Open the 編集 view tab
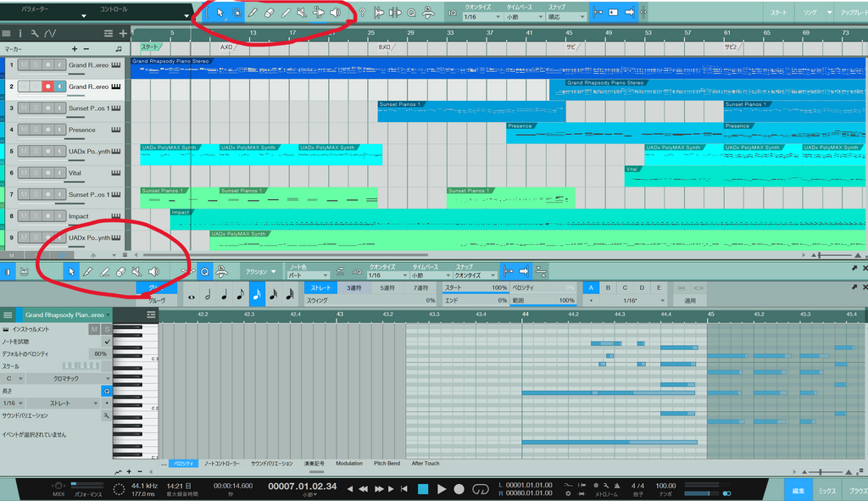Image resolution: width=868 pixels, height=501 pixels. coord(798,491)
